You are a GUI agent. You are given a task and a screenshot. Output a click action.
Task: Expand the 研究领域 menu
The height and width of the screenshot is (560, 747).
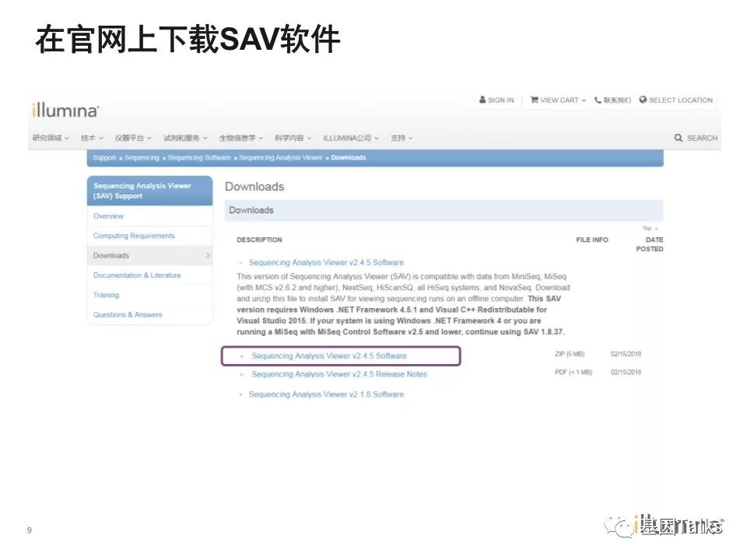(x=51, y=138)
